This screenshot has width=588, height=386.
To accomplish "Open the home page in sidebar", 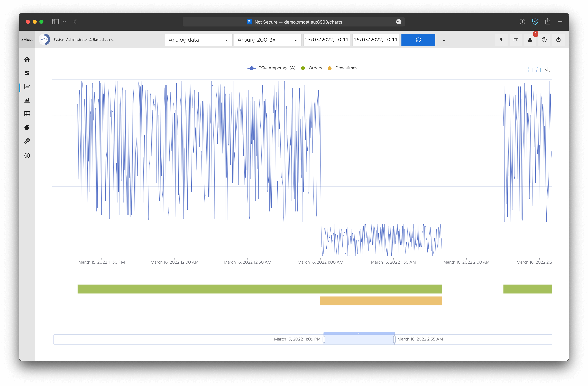I will [27, 60].
